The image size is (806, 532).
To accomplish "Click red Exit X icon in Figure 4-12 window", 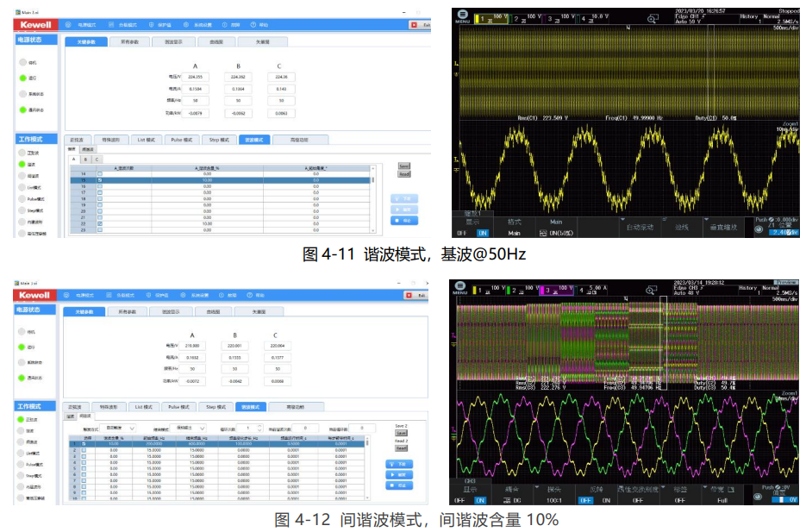I will [x=409, y=295].
